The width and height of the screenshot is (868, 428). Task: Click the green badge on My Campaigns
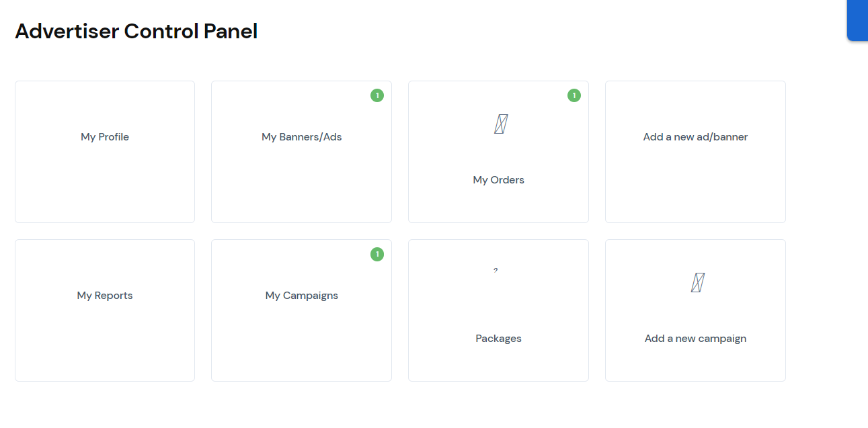[377, 254]
